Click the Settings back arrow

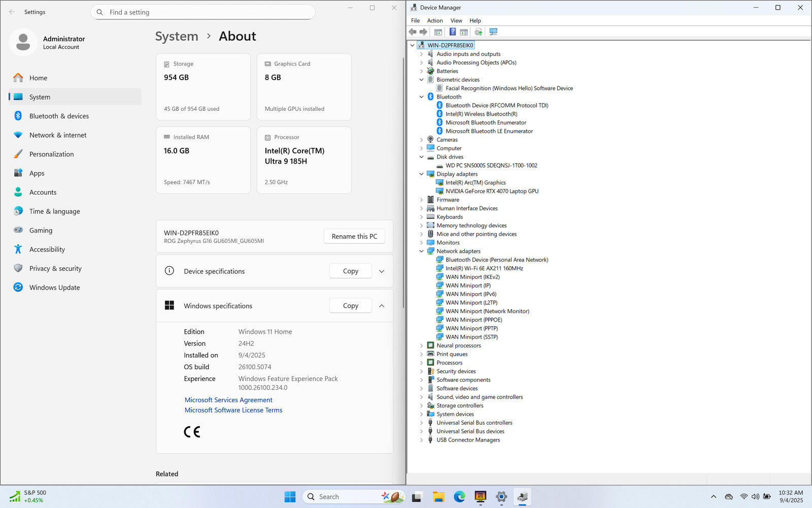(x=12, y=12)
